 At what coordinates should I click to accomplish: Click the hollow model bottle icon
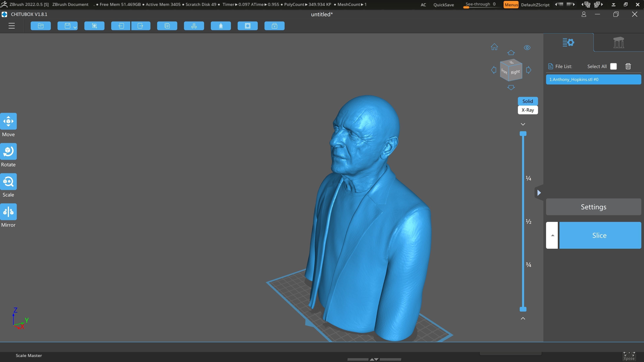click(221, 26)
